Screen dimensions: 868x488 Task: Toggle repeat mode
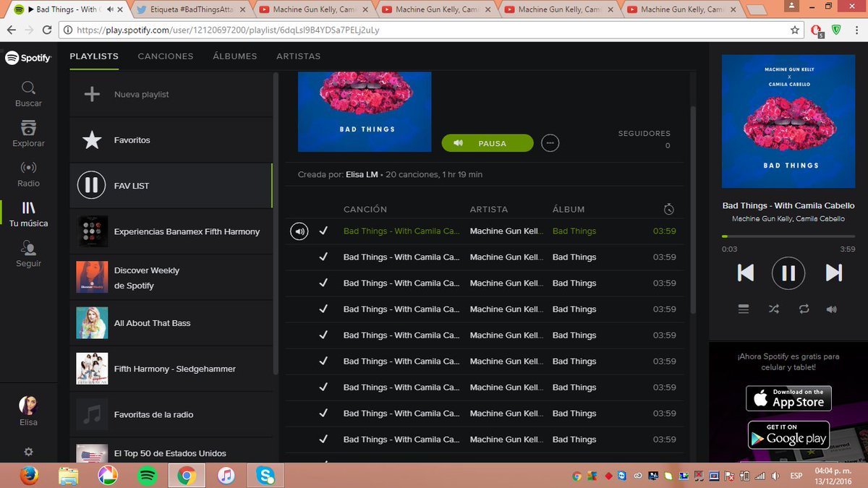[x=804, y=309]
